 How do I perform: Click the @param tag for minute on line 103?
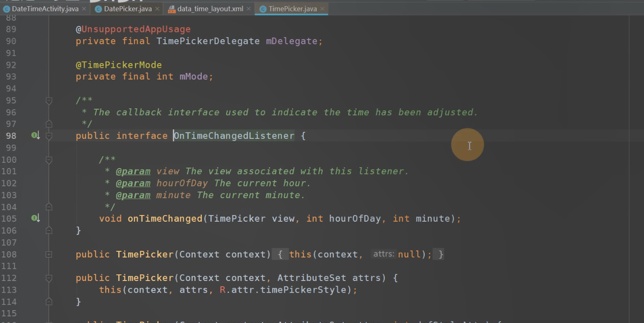coord(133,195)
